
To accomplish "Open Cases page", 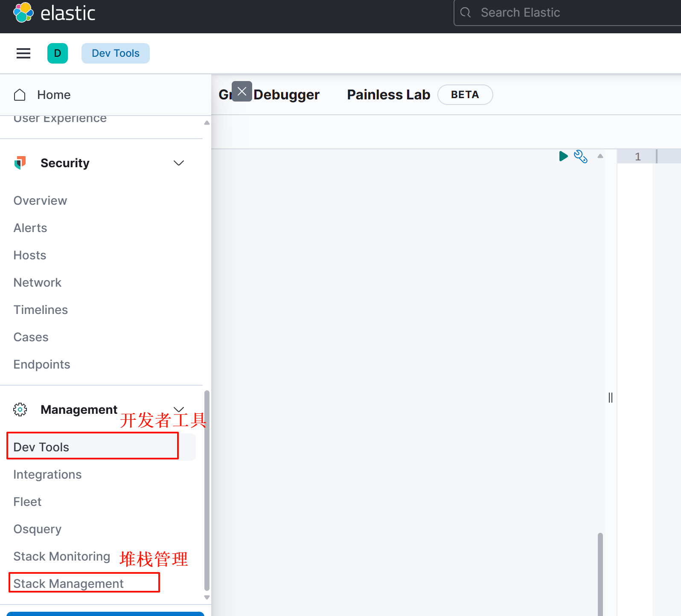I will tap(31, 337).
